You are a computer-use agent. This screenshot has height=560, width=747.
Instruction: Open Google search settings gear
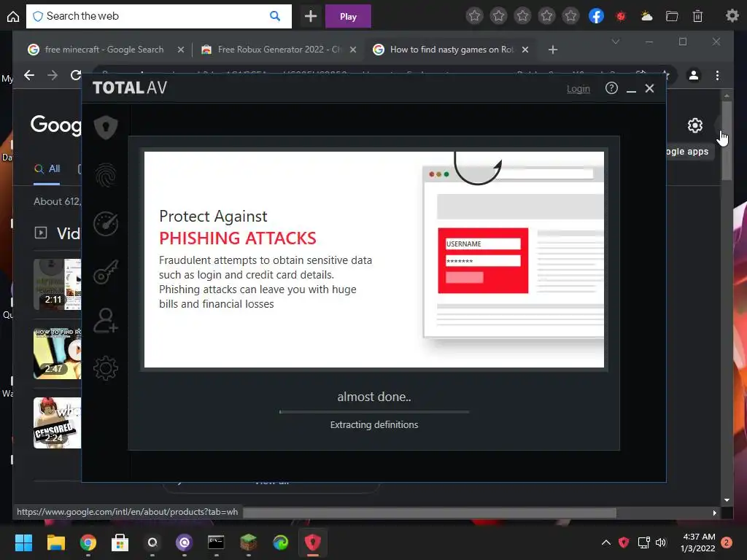tap(695, 125)
